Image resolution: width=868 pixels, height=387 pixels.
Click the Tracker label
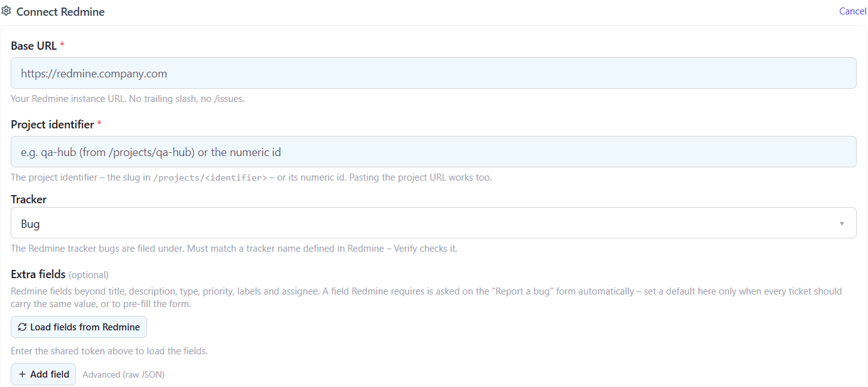click(29, 199)
